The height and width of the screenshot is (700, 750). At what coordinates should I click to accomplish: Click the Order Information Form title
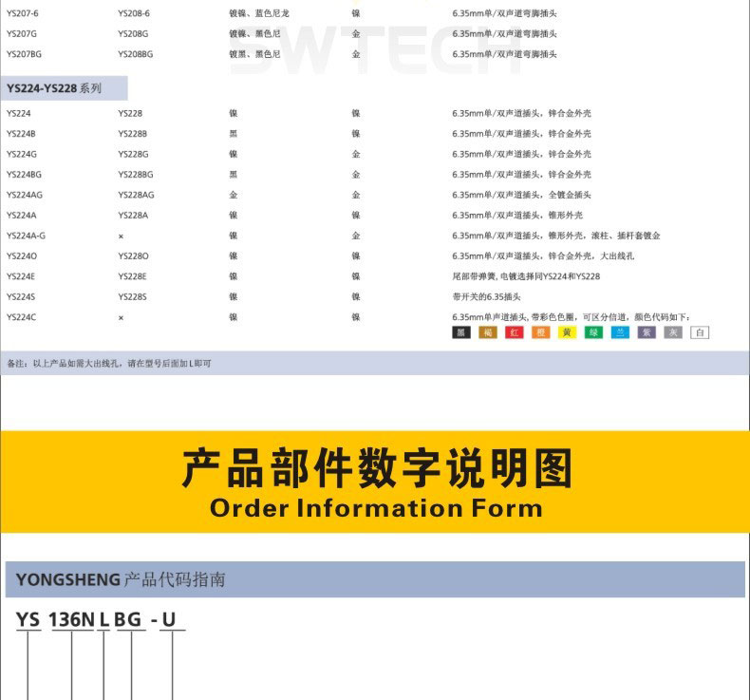[375, 507]
